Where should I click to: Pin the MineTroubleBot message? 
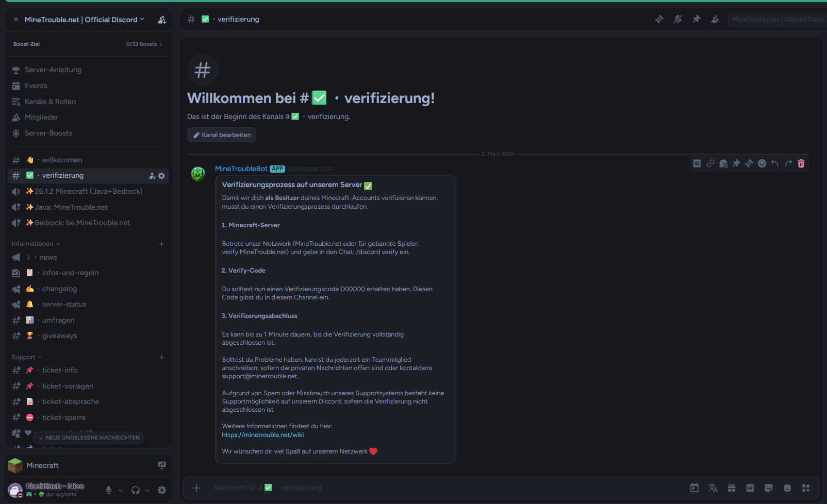[x=736, y=163]
